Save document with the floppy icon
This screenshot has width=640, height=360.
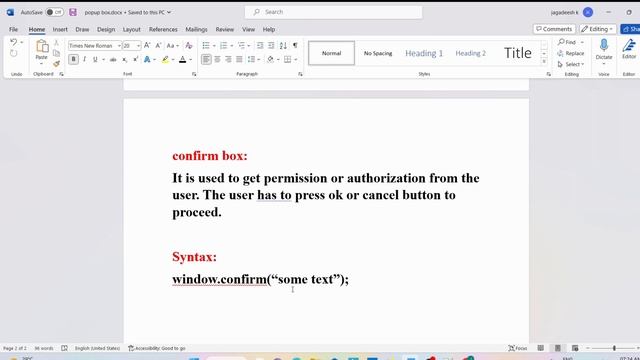73,12
